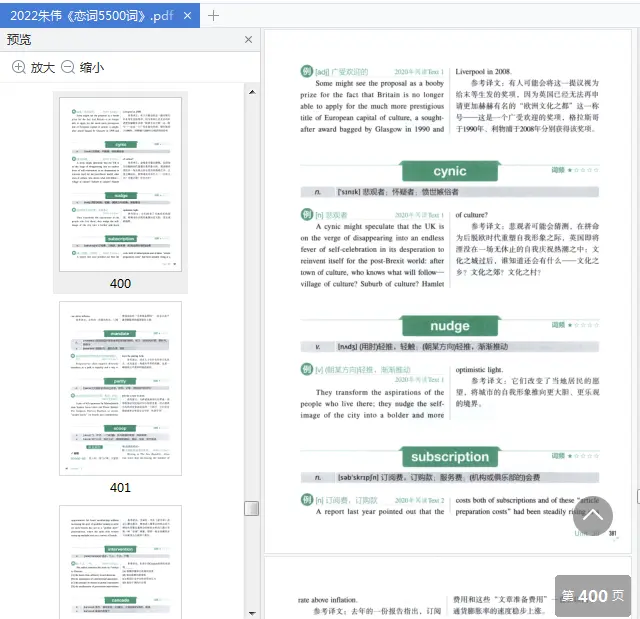Image resolution: width=640 pixels, height=619 pixels.
Task: Close the 预览 preview panel
Action: pyautogui.click(x=248, y=40)
